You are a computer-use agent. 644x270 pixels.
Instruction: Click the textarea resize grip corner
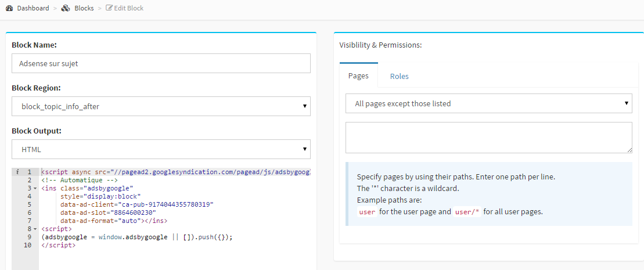click(x=629, y=151)
